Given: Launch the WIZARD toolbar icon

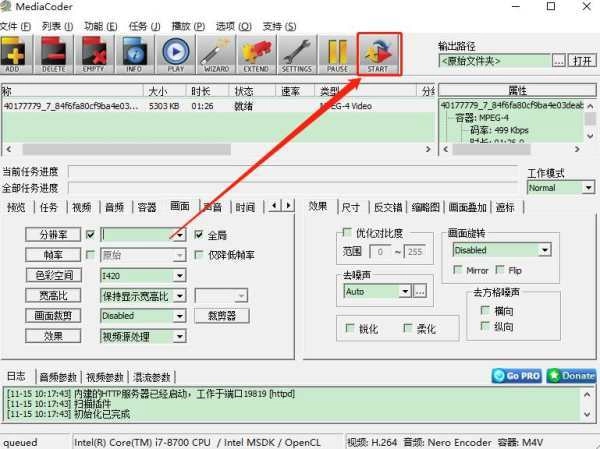Looking at the screenshot, I should tap(215, 55).
